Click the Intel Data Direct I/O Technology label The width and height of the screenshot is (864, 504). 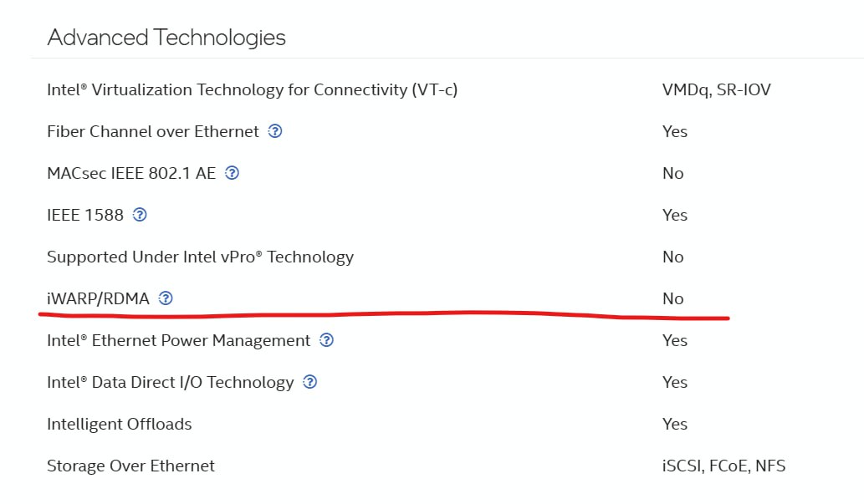click(x=171, y=382)
